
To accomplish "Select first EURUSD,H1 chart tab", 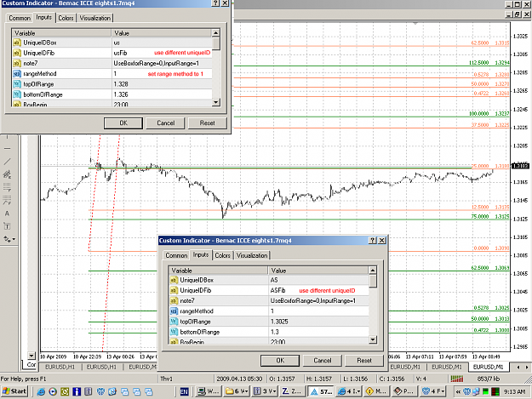I will pyautogui.click(x=60, y=367).
